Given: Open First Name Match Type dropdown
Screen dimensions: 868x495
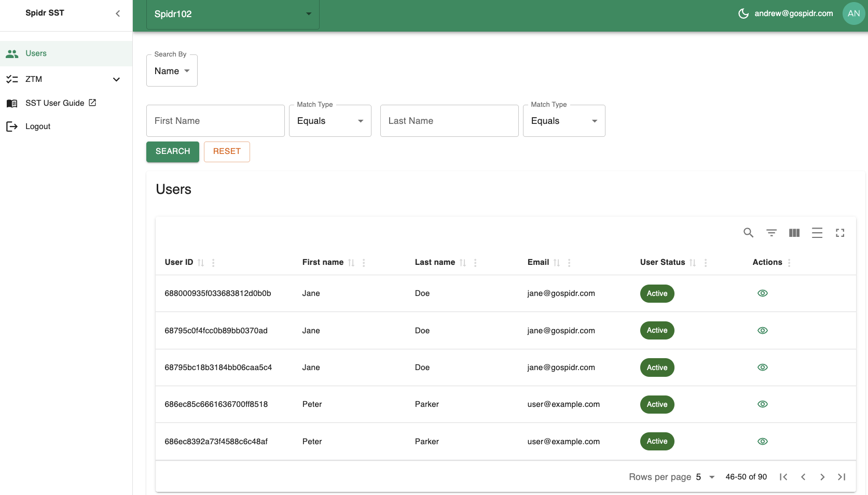Looking at the screenshot, I should pos(330,121).
